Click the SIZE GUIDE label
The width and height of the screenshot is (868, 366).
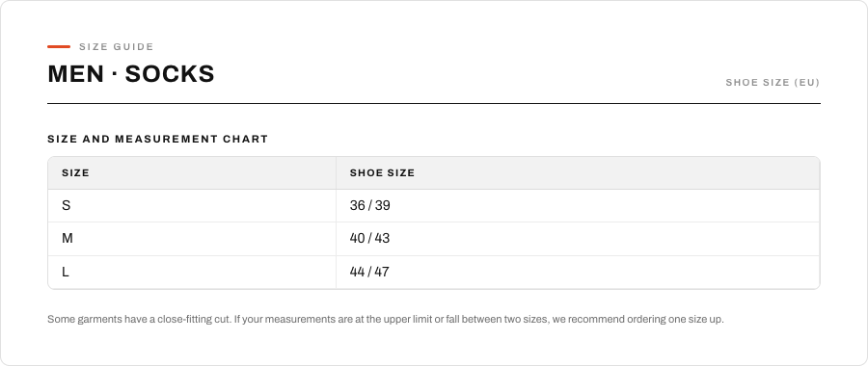117,47
